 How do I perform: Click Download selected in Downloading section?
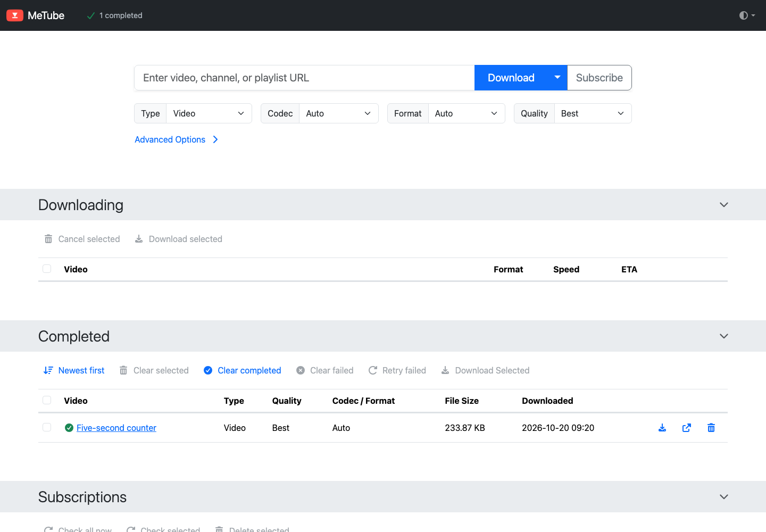click(x=178, y=239)
